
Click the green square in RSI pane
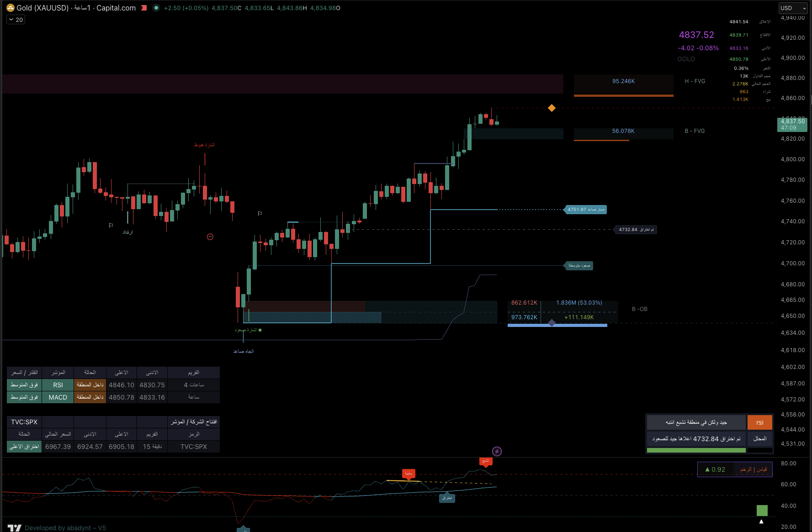(762, 510)
